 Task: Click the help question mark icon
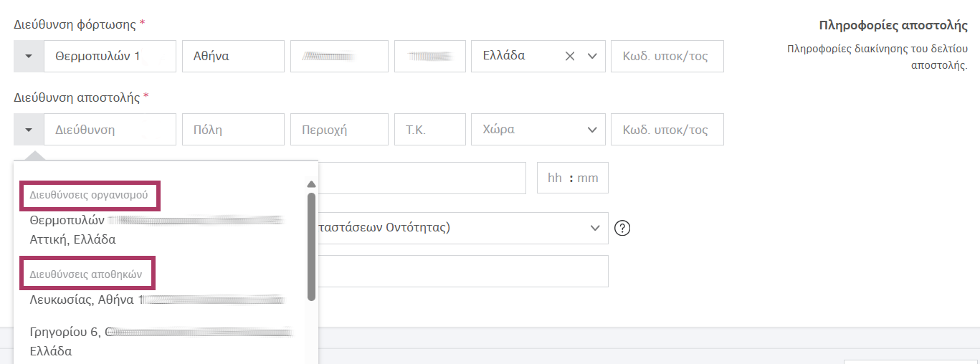coord(623,228)
